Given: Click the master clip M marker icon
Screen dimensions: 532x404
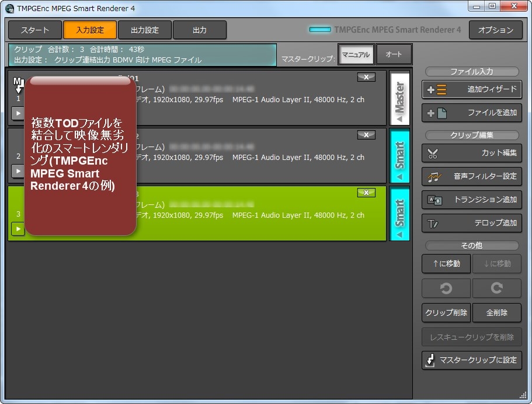Looking at the screenshot, I should [x=18, y=85].
